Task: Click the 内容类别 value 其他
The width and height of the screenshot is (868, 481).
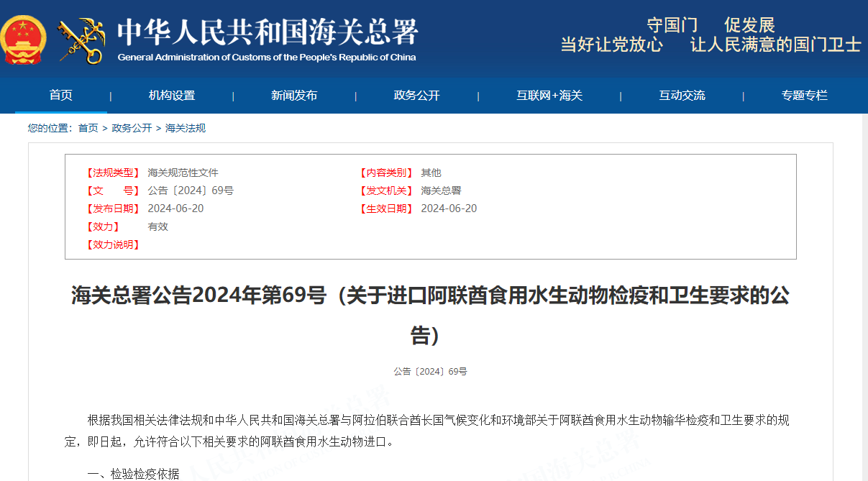Action: point(431,173)
